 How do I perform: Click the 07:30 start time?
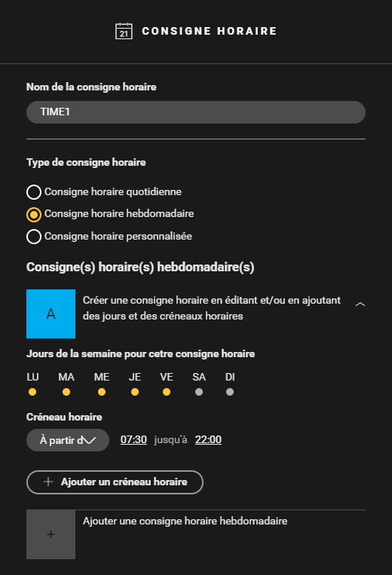click(133, 439)
